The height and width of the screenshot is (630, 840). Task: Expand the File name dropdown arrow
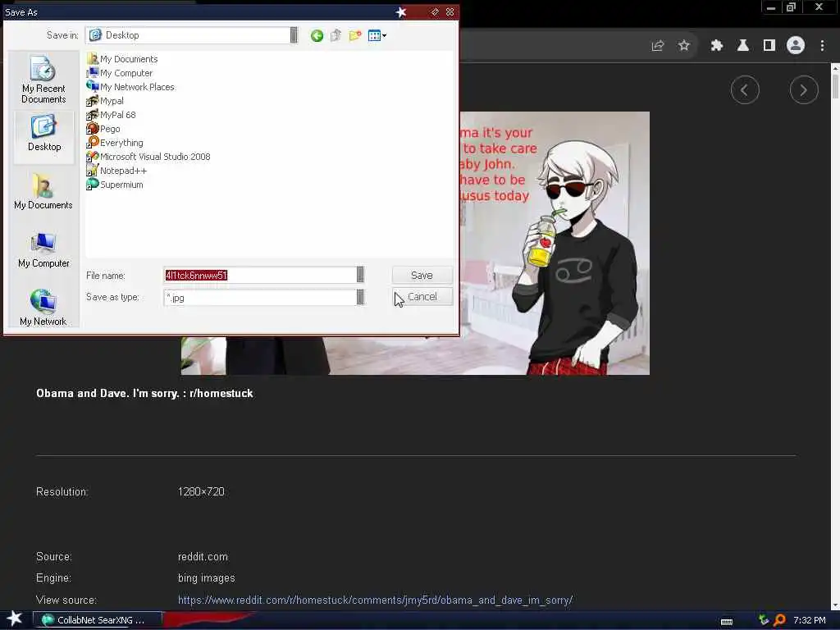point(360,275)
